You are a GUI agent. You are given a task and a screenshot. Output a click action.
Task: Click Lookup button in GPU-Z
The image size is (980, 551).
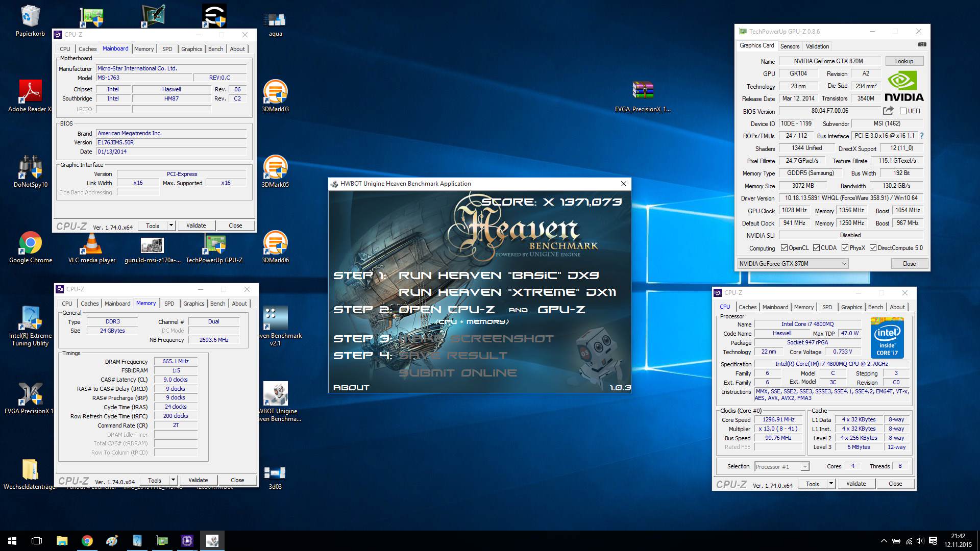click(904, 61)
